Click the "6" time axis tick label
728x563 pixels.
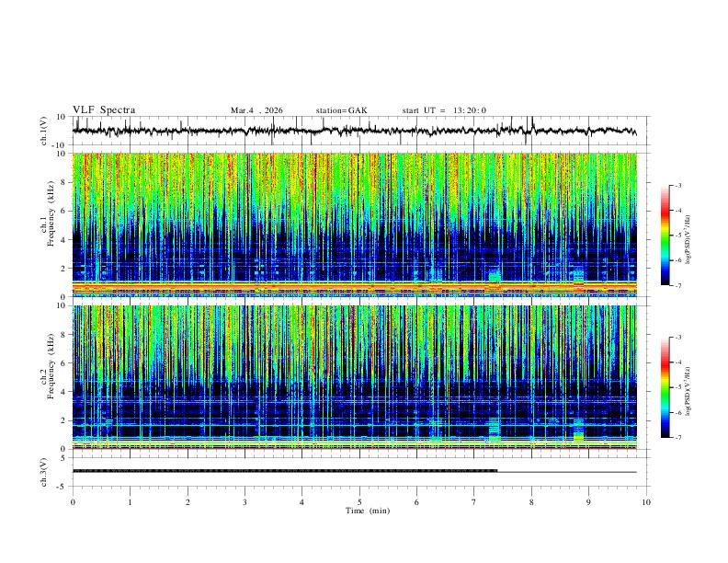coord(416,502)
